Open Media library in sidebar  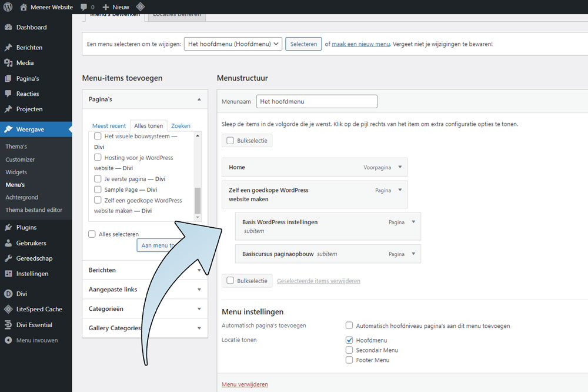[25, 63]
